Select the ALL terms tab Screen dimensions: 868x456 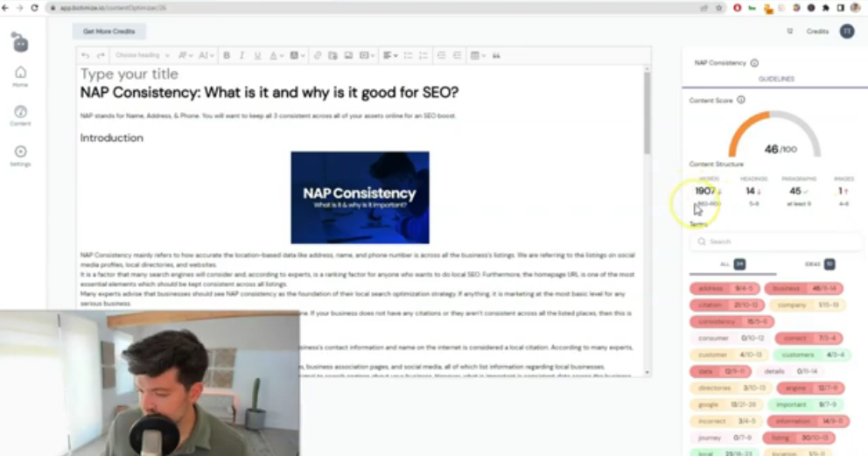point(732,264)
